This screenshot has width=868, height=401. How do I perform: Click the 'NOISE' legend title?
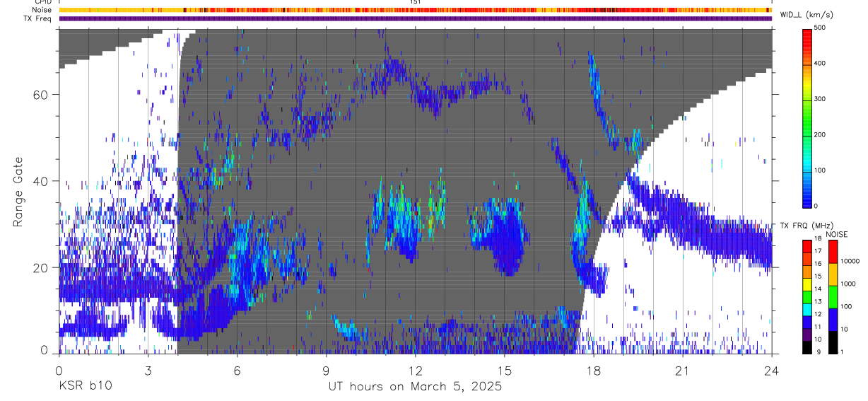[838, 234]
